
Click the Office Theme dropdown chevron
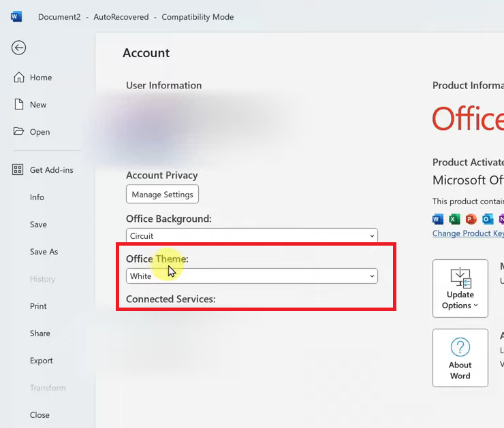coord(372,276)
